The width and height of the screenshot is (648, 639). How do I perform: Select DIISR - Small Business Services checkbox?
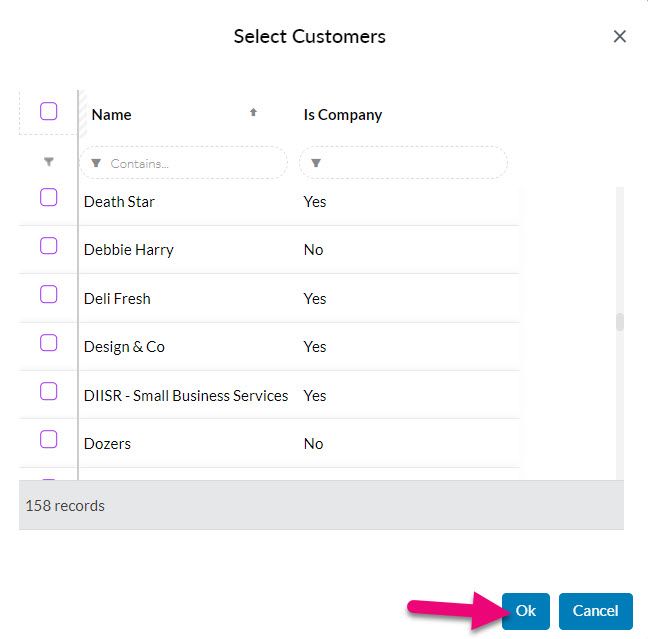pos(49,392)
